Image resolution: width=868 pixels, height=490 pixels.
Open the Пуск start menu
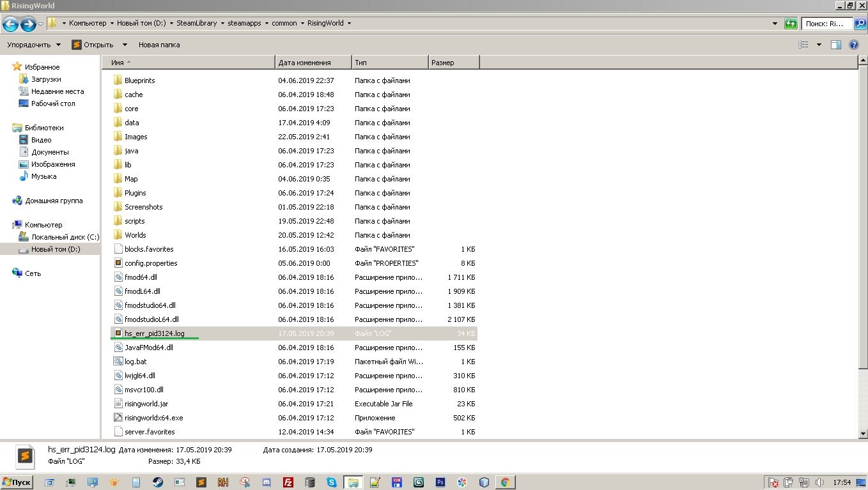click(17, 482)
